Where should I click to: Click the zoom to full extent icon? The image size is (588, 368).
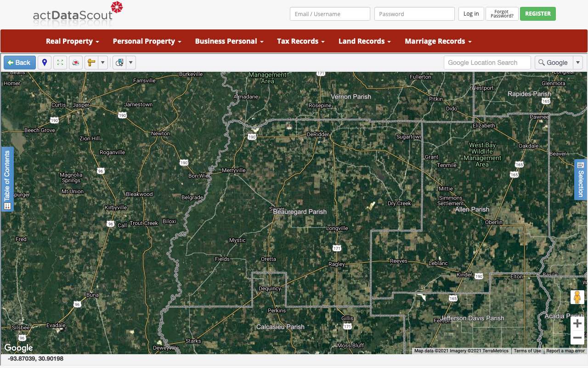60,63
